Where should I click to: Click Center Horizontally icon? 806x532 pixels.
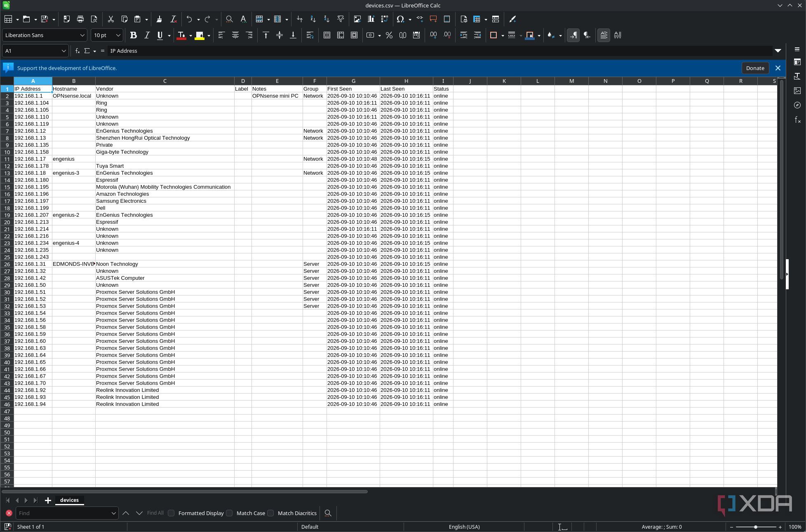(x=235, y=35)
